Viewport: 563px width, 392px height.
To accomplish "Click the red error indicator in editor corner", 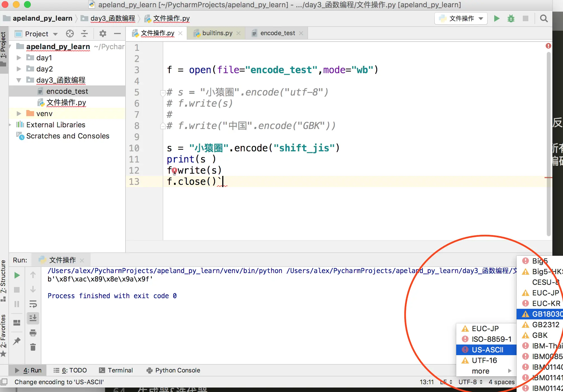I will pyautogui.click(x=548, y=46).
